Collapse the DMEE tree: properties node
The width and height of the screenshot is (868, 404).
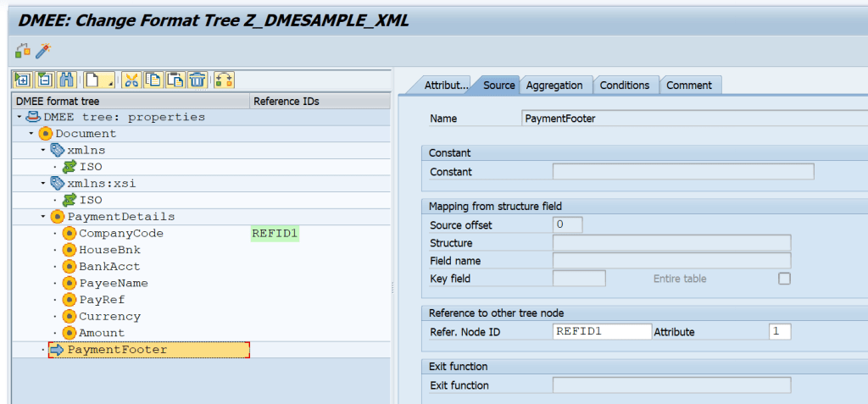pos(20,118)
